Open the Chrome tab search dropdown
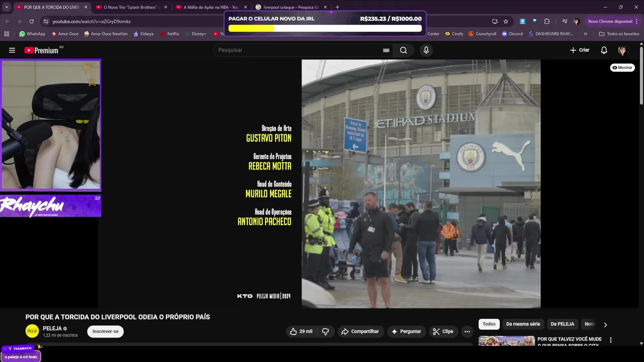Image resolution: width=644 pixels, height=362 pixels. [x=7, y=7]
